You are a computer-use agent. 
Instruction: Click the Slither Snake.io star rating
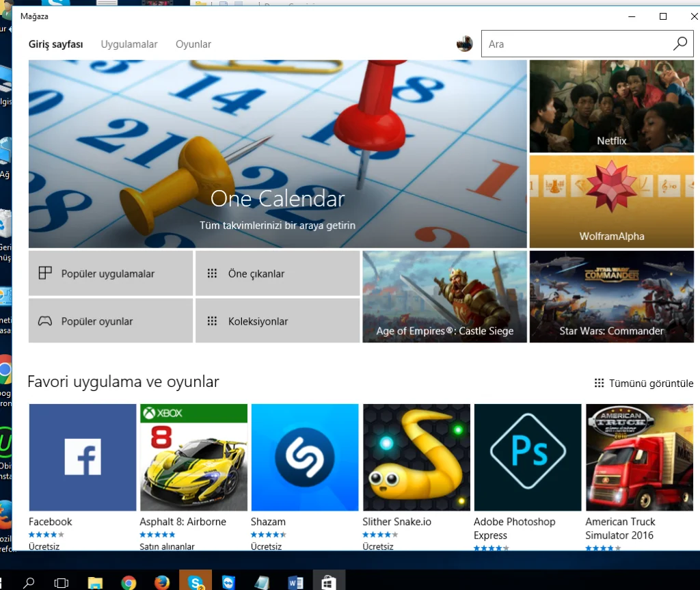point(380,535)
